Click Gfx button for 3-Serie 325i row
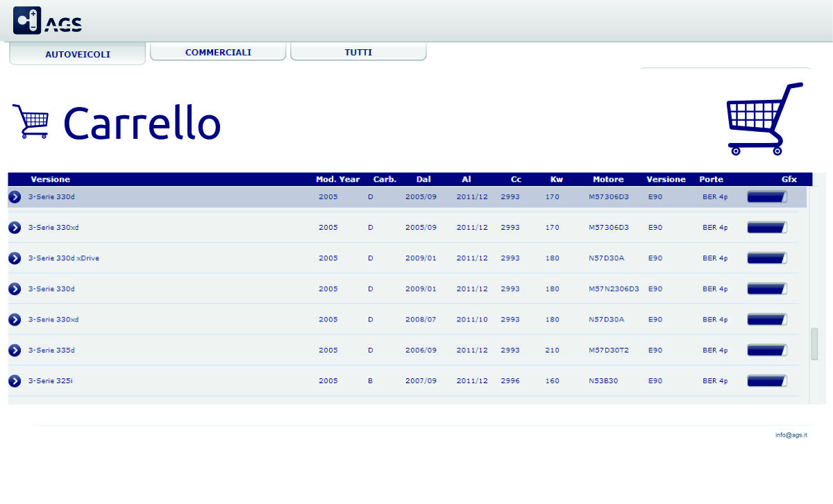 coord(767,381)
